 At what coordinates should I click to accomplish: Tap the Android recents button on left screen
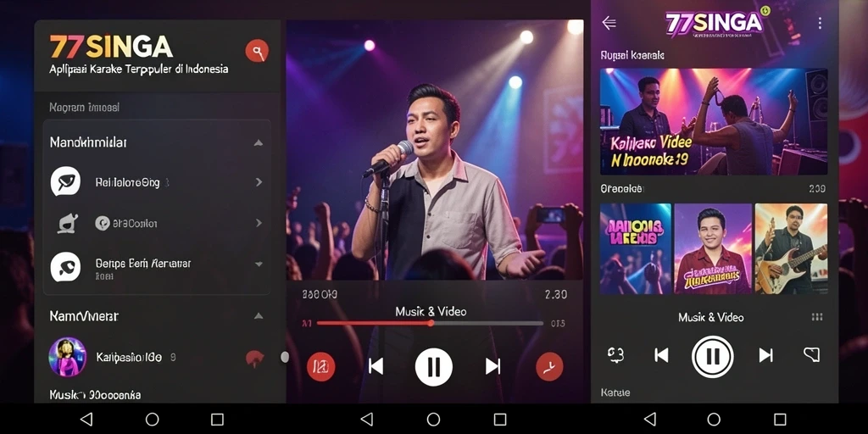(x=217, y=419)
